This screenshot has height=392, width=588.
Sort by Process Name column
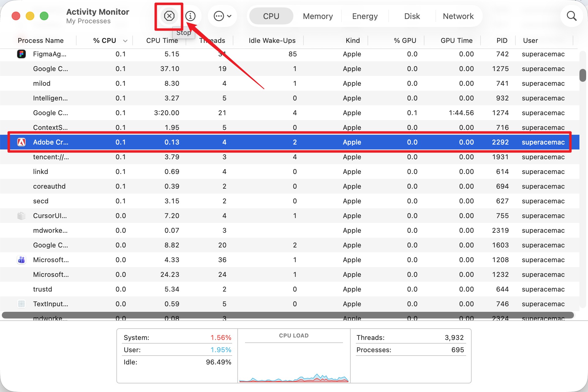[x=41, y=40]
